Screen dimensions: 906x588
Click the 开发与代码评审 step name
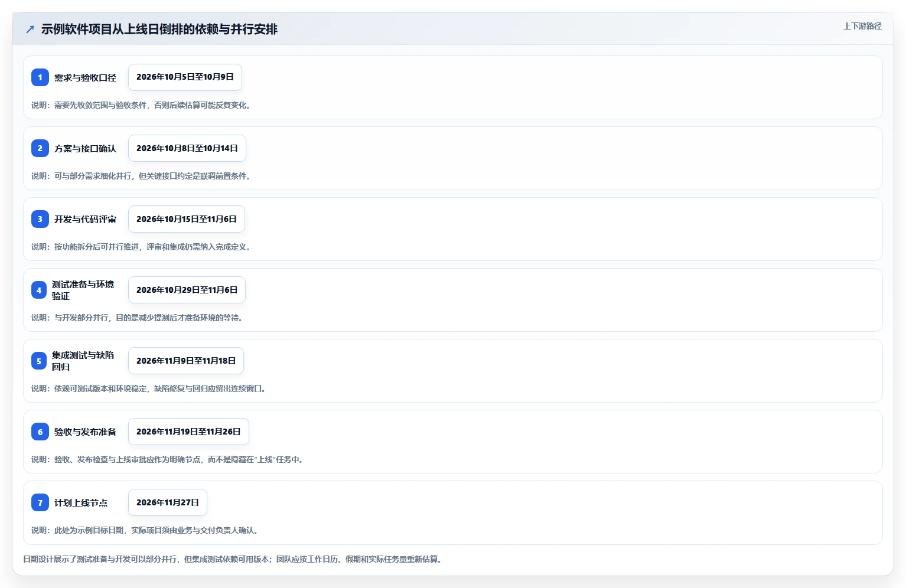point(85,219)
